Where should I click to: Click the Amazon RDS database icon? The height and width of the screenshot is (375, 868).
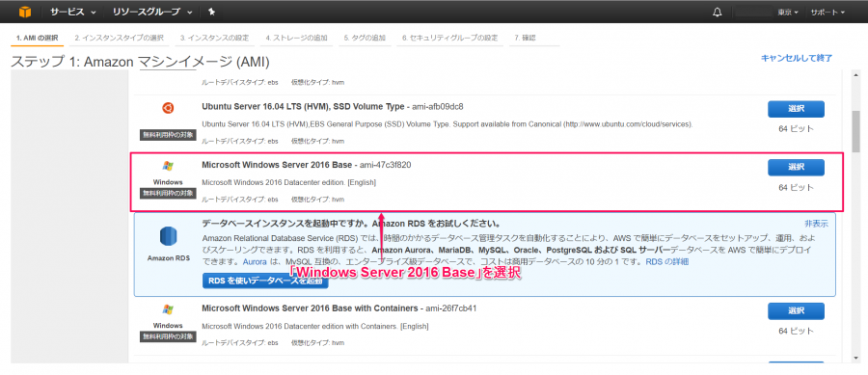pyautogui.click(x=168, y=236)
